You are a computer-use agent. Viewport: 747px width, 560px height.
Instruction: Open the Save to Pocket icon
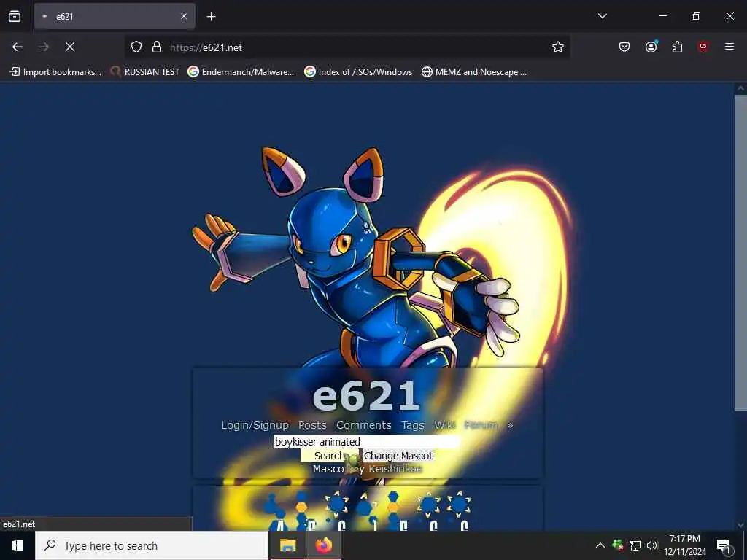[x=624, y=47]
